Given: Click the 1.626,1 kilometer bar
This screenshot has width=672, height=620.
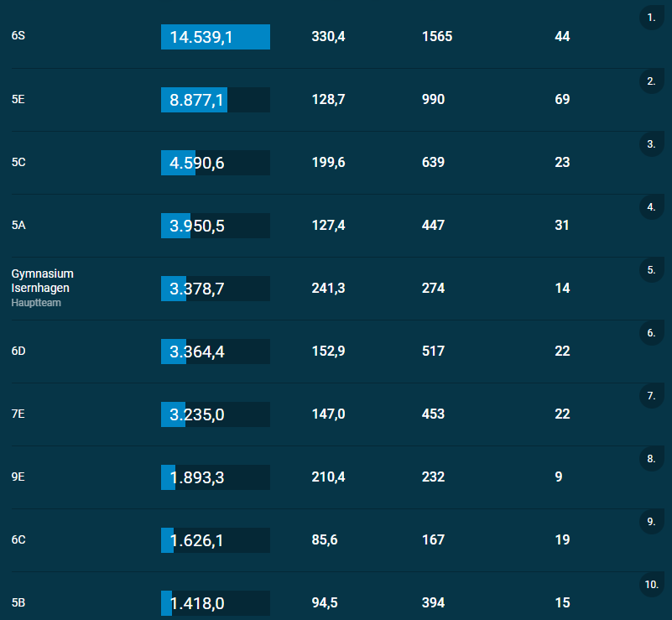Looking at the screenshot, I should 216,540.
